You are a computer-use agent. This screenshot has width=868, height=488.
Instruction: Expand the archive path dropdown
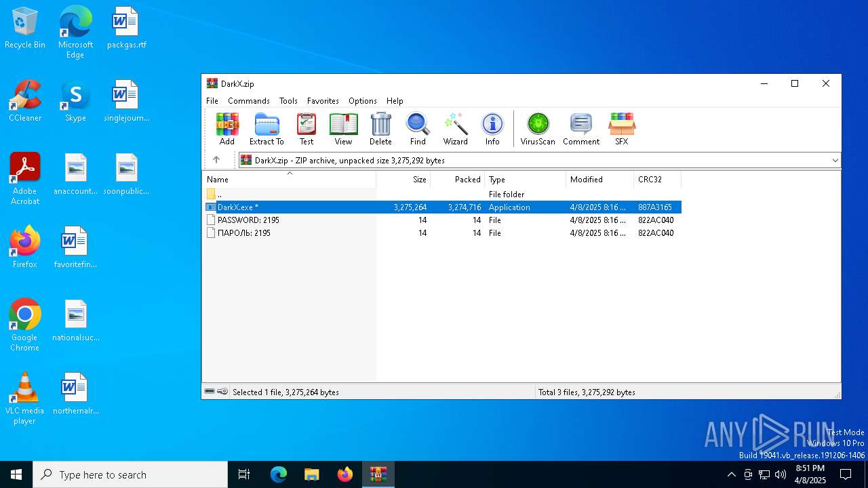pyautogui.click(x=835, y=161)
